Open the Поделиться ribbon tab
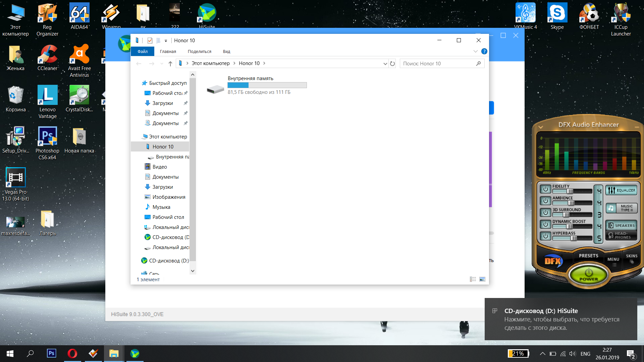Viewport: 644px width, 362px height. click(199, 51)
